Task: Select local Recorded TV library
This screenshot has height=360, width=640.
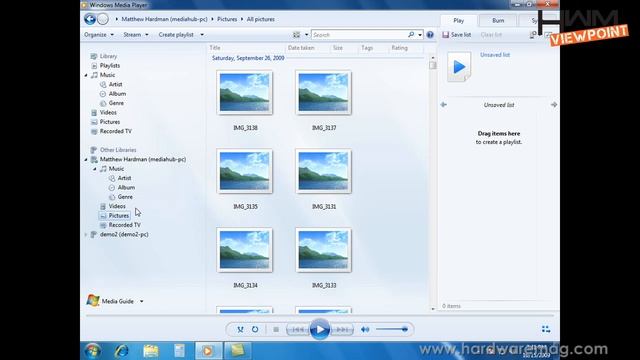Action: click(116, 131)
